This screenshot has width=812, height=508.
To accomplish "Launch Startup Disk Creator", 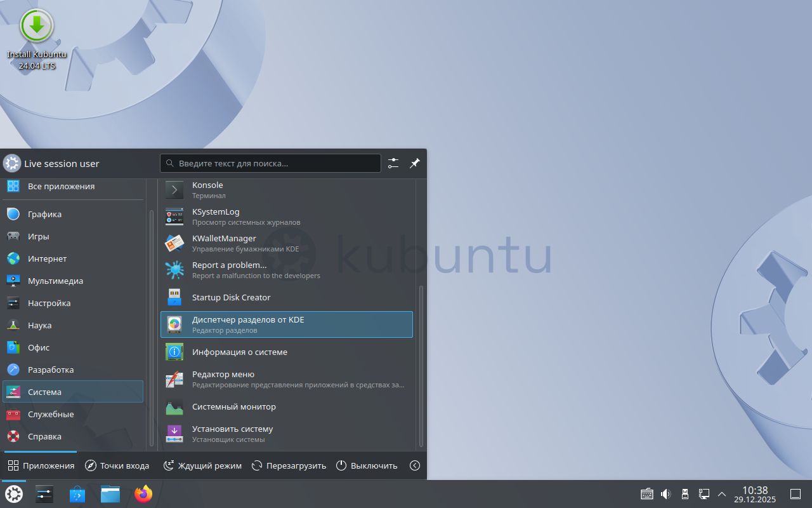I will coord(287,297).
